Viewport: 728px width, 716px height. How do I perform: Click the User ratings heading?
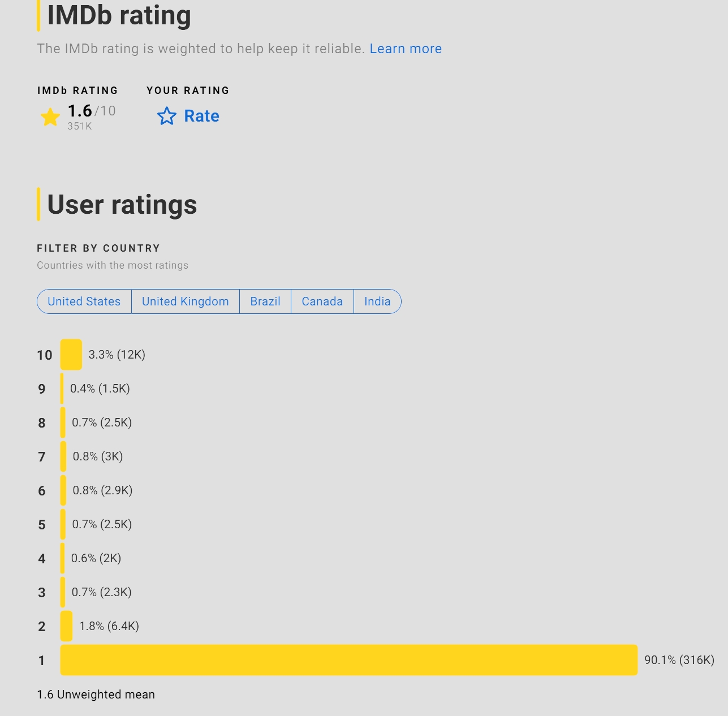click(x=122, y=204)
